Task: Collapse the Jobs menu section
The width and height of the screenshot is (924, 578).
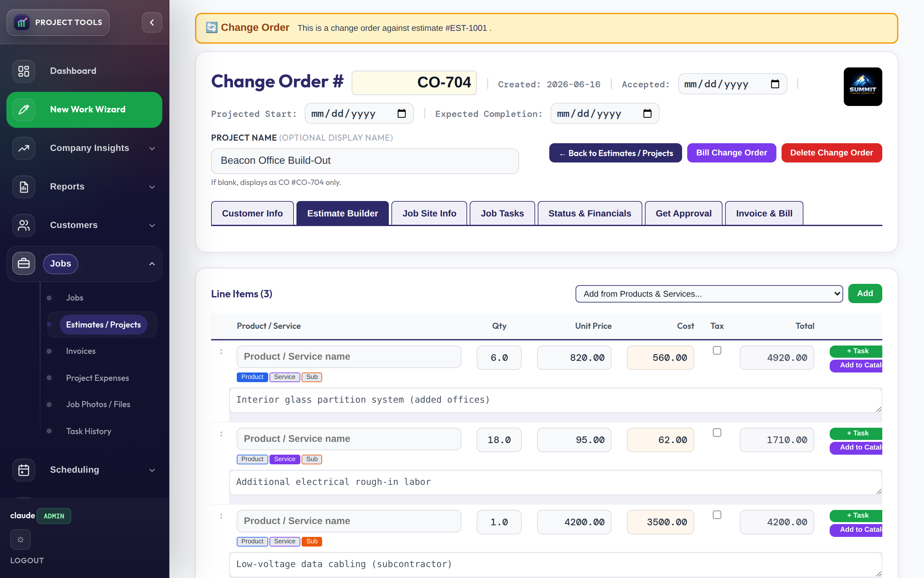Action: [152, 264]
